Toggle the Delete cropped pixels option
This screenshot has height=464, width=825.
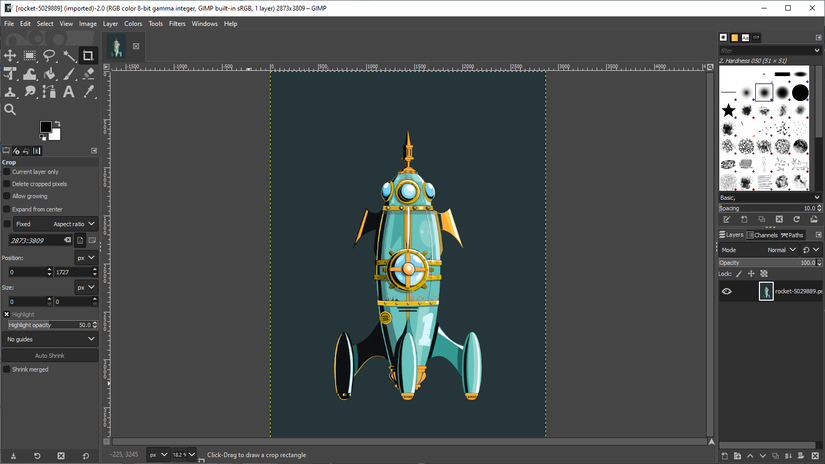tap(7, 184)
